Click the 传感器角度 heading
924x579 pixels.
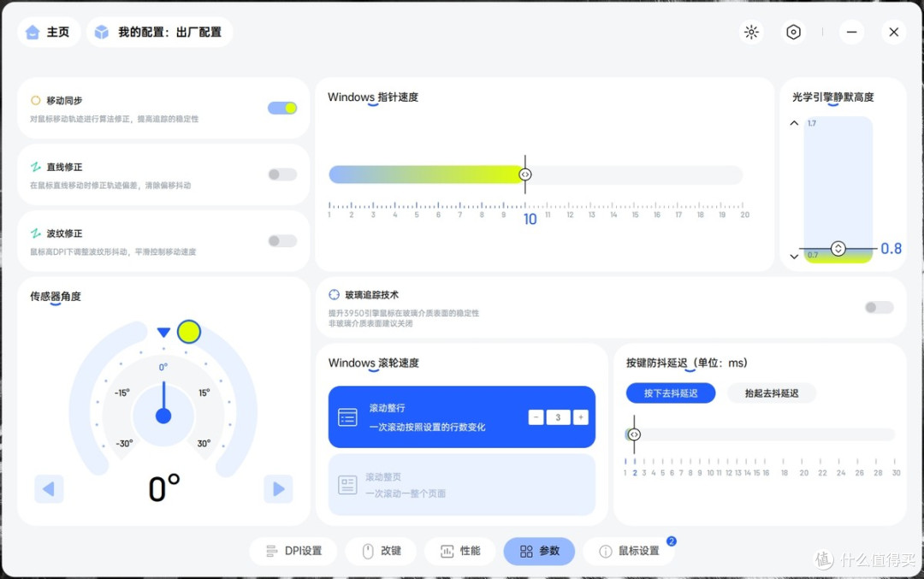point(56,296)
